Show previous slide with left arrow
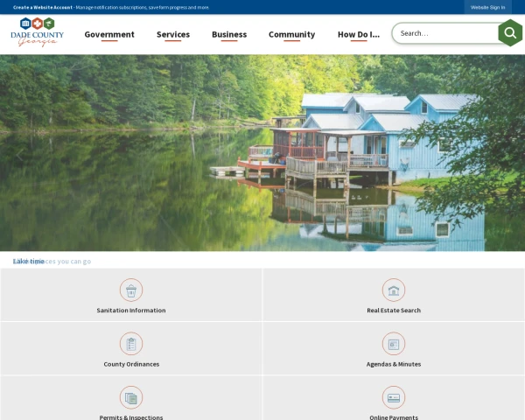The width and height of the screenshot is (525, 420). (x=19, y=155)
